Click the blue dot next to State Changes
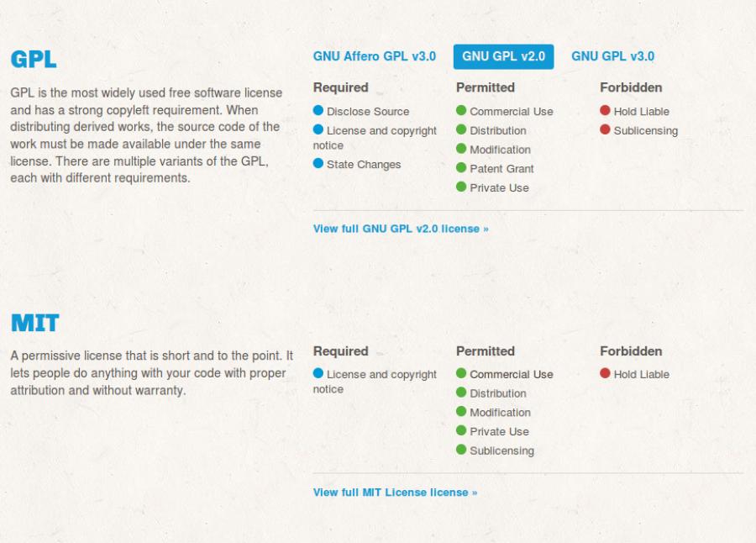The width and height of the screenshot is (756, 543). tap(318, 163)
